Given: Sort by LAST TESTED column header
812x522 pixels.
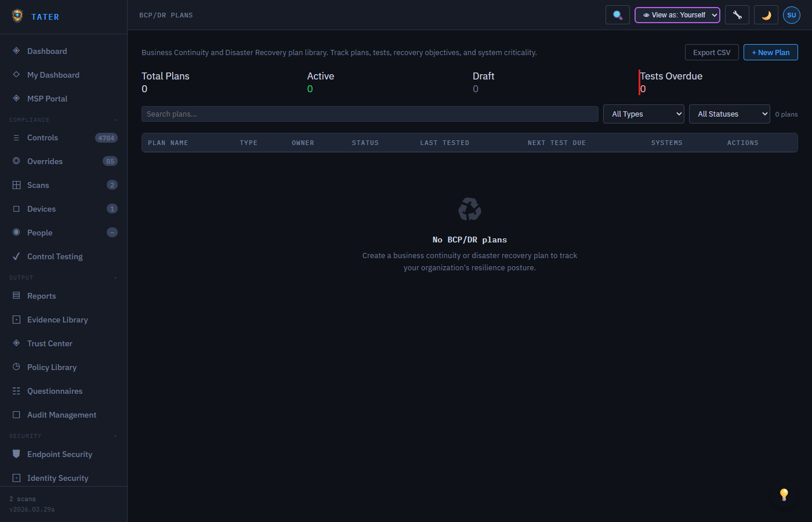Looking at the screenshot, I should (x=445, y=143).
